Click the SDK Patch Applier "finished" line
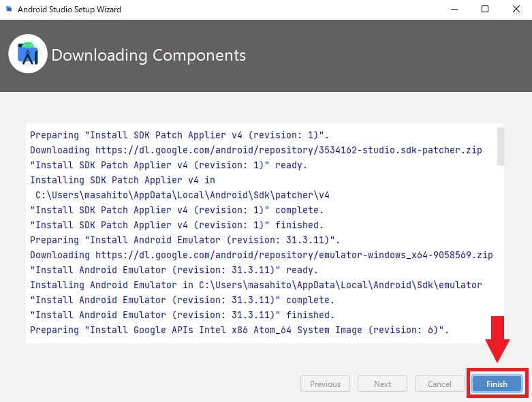 (177, 225)
